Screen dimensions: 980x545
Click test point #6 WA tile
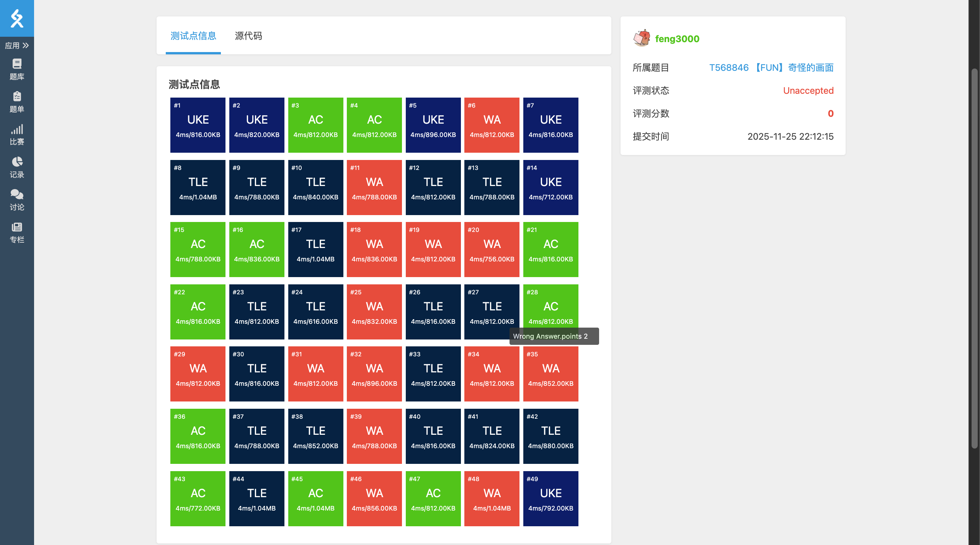492,125
